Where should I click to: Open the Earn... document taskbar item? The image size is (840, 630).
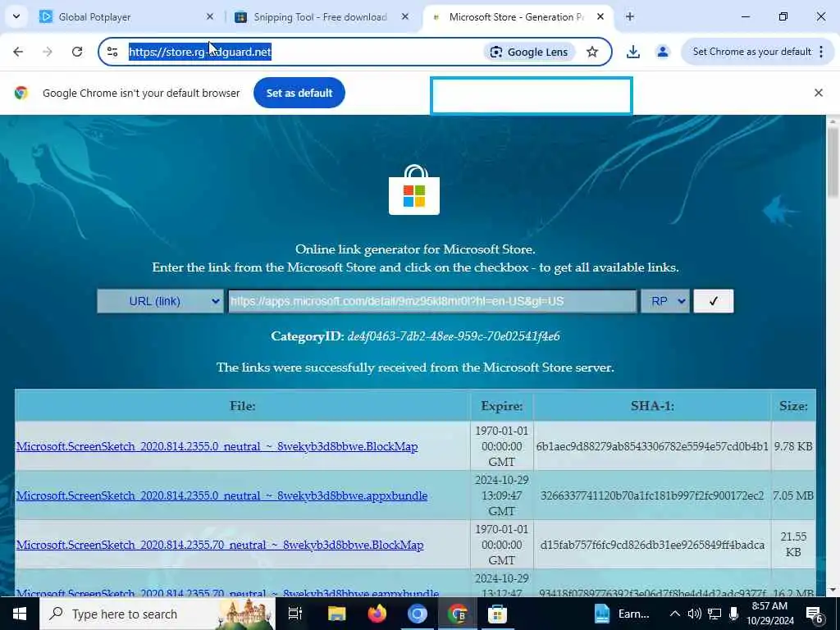pos(622,614)
